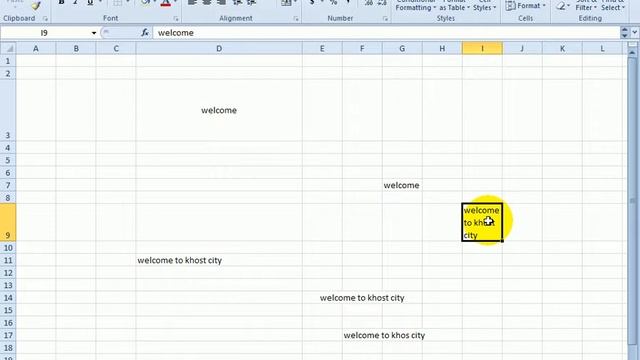Toggle Underline formatting

[x=90, y=2]
